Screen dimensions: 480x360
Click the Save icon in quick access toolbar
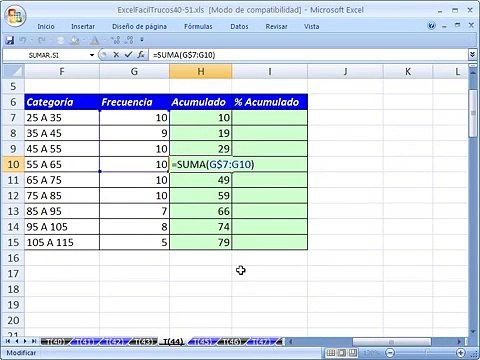pos(10,40)
